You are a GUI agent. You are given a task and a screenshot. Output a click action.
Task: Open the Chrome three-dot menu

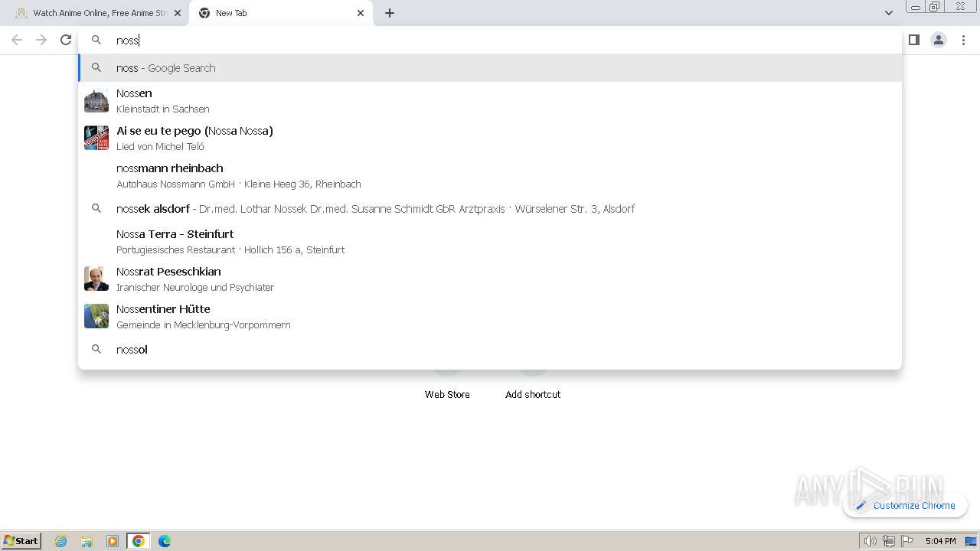(x=964, y=40)
